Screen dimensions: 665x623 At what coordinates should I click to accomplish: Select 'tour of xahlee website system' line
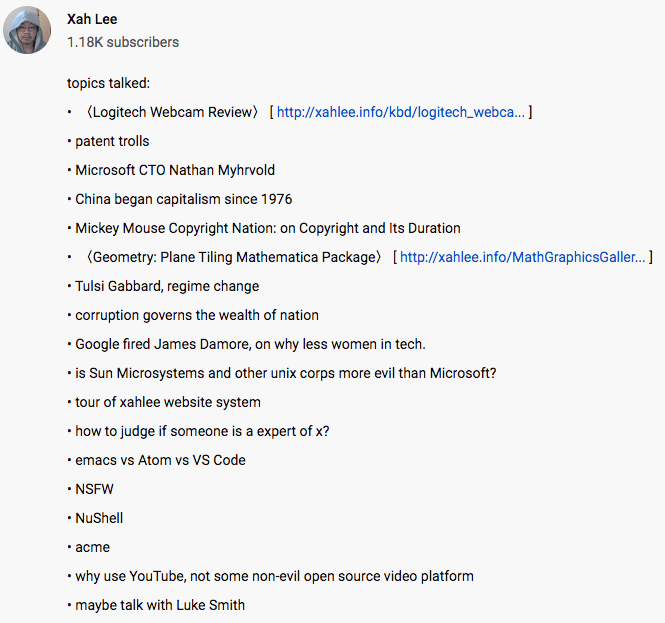point(164,402)
